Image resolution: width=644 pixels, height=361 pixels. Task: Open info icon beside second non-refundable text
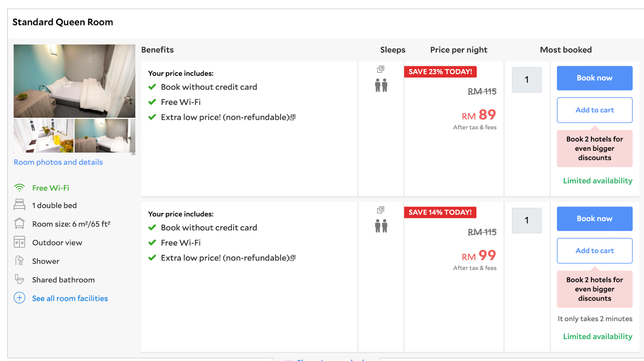293,258
